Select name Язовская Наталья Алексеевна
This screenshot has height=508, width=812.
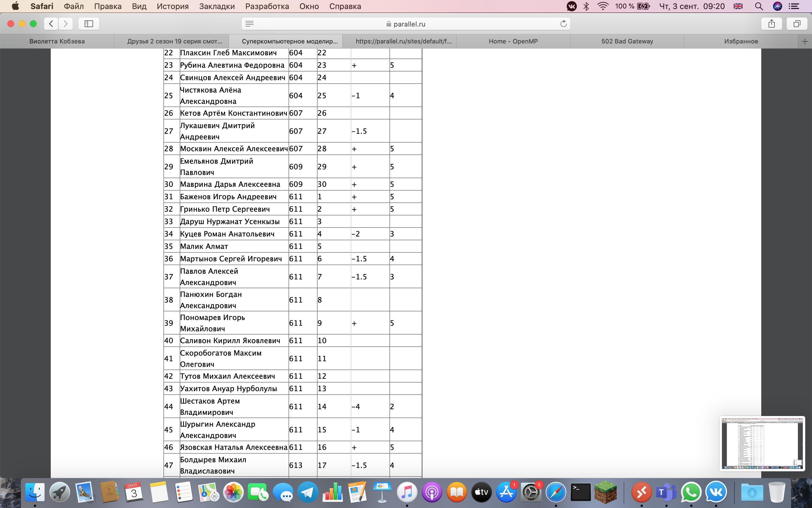233,447
